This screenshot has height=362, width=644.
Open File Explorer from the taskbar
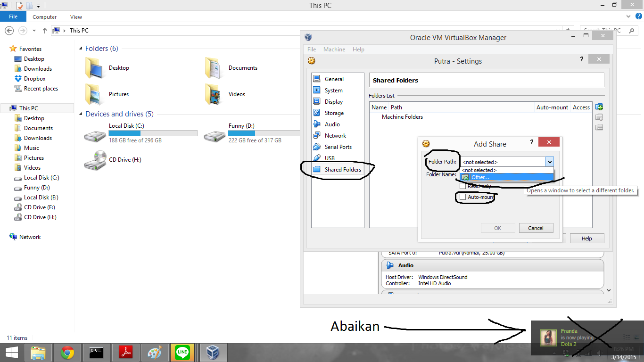39,353
